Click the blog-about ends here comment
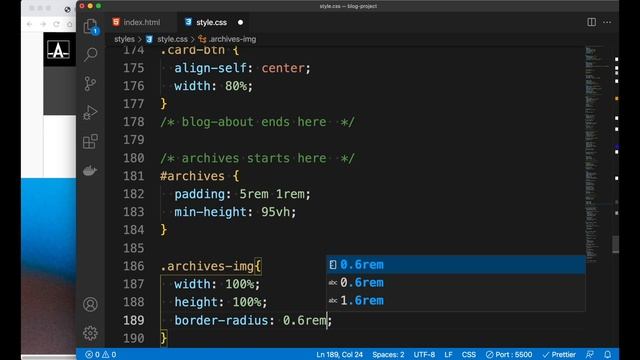This screenshot has height=360, width=640. tap(258, 122)
